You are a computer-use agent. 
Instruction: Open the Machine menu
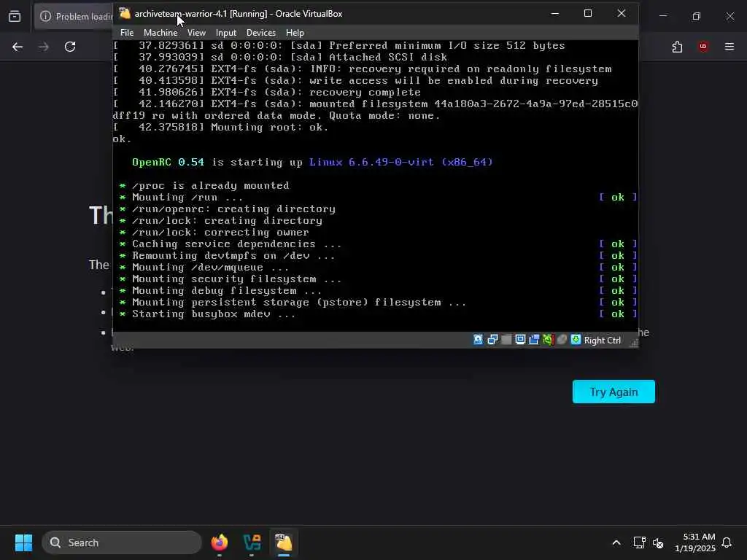click(x=160, y=33)
